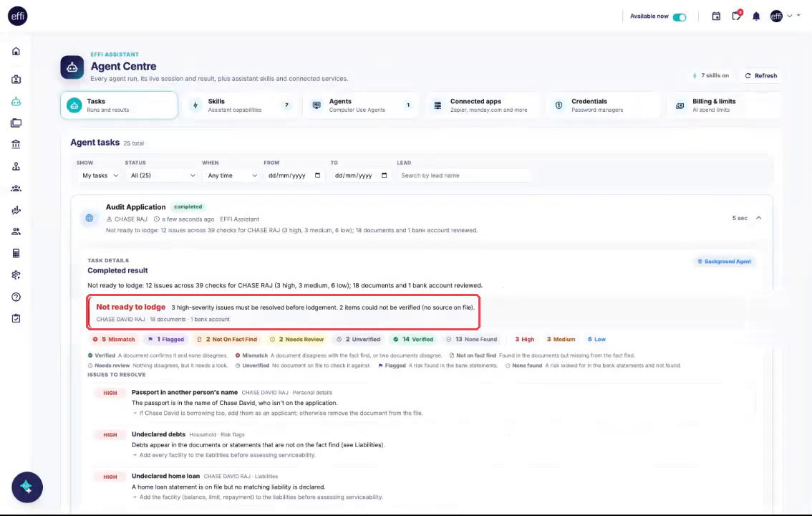The width and height of the screenshot is (812, 516).
Task: Open the WHEN Any time dropdown
Action: click(x=232, y=176)
